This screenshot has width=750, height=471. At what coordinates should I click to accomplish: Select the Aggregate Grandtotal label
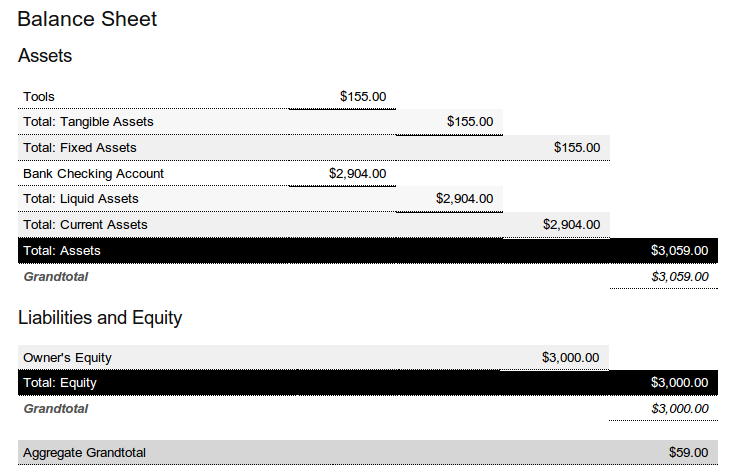(x=84, y=453)
